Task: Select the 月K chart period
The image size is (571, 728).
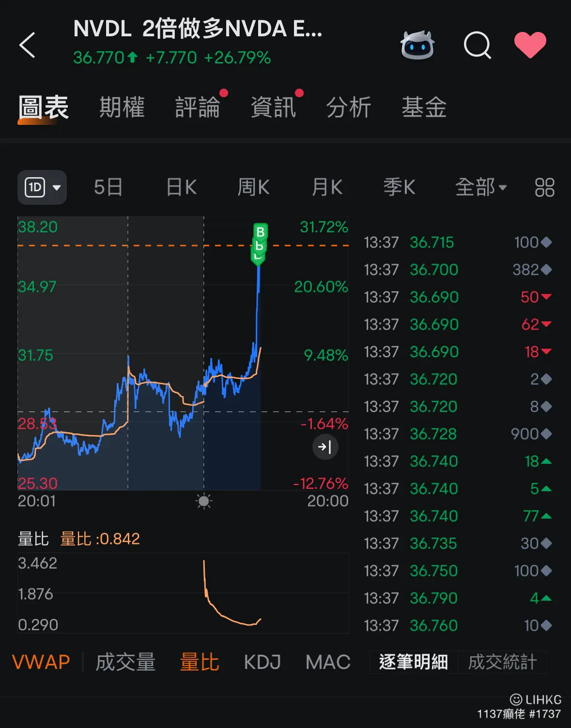Action: 327,187
